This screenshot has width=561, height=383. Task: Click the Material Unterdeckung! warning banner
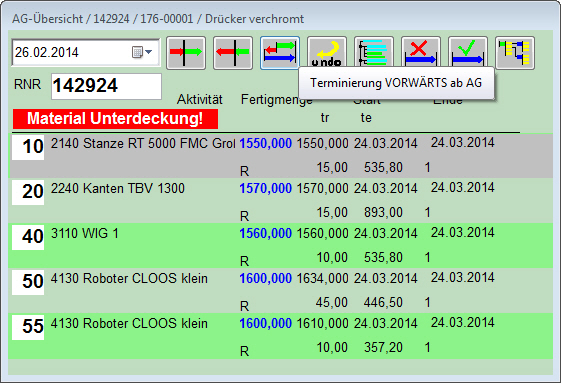[115, 119]
